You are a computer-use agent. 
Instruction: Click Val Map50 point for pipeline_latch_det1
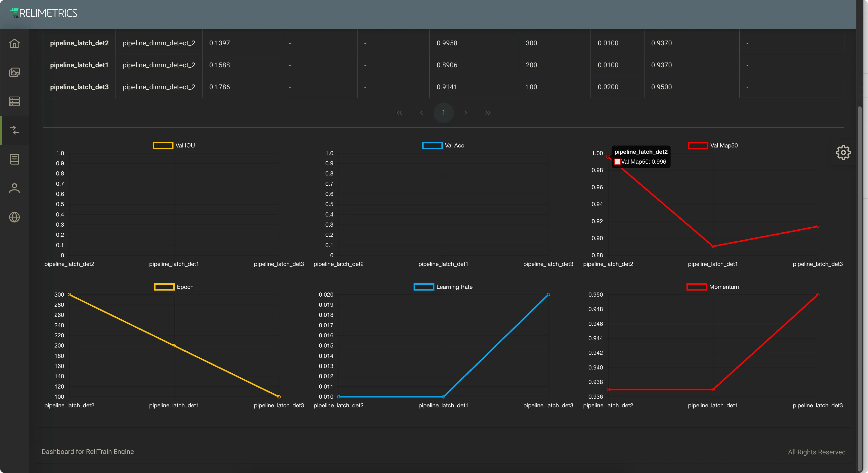tap(713, 246)
